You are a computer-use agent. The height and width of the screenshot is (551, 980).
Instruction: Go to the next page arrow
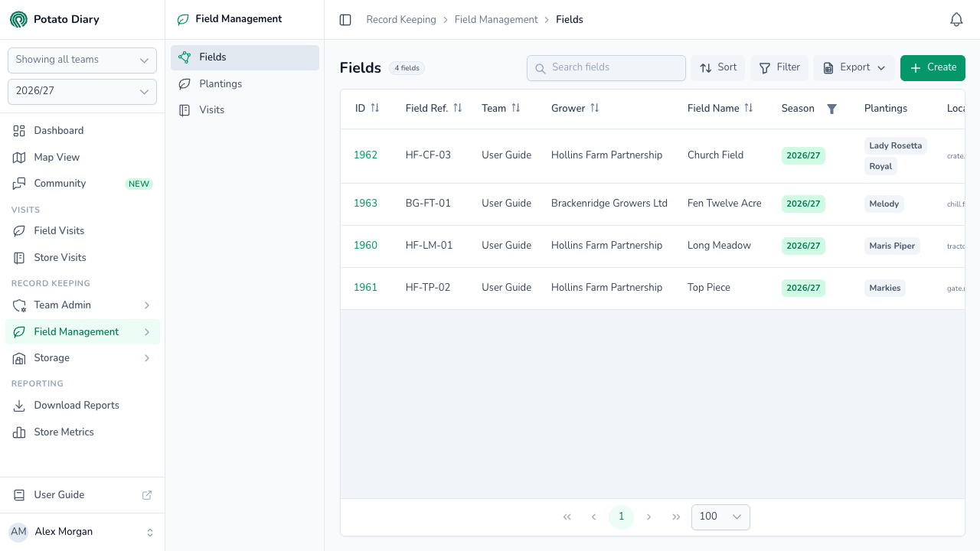(648, 517)
